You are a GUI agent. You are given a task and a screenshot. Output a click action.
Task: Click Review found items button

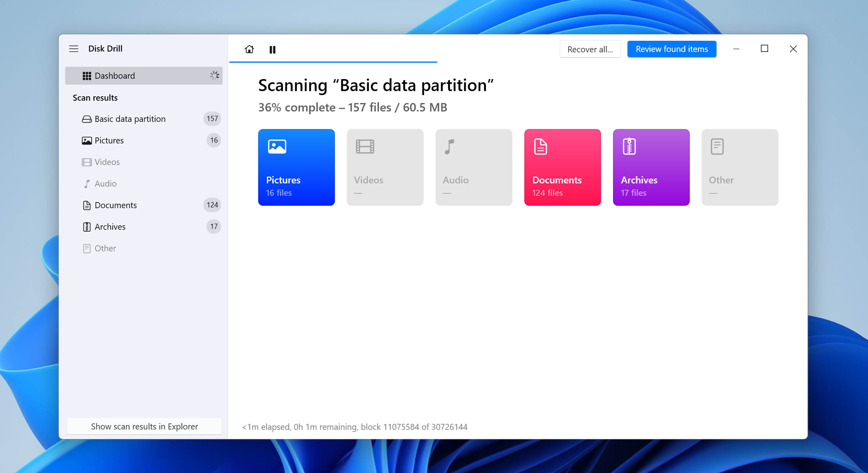click(x=672, y=49)
